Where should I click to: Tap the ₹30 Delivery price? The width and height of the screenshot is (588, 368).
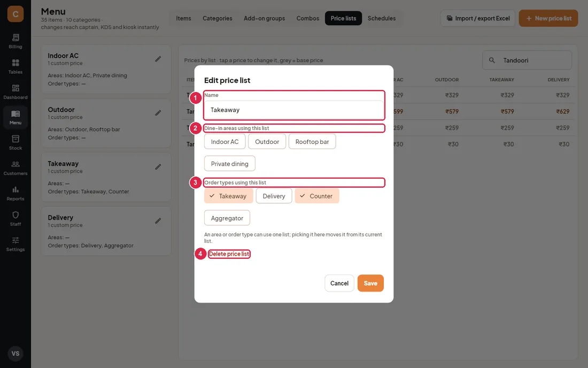pyautogui.click(x=564, y=144)
